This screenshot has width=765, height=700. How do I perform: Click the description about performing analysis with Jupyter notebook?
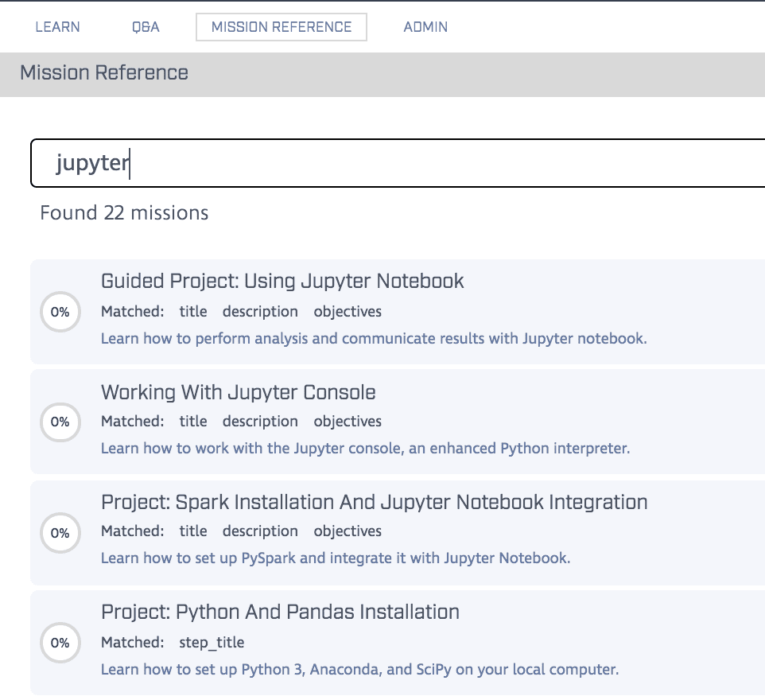click(x=374, y=338)
